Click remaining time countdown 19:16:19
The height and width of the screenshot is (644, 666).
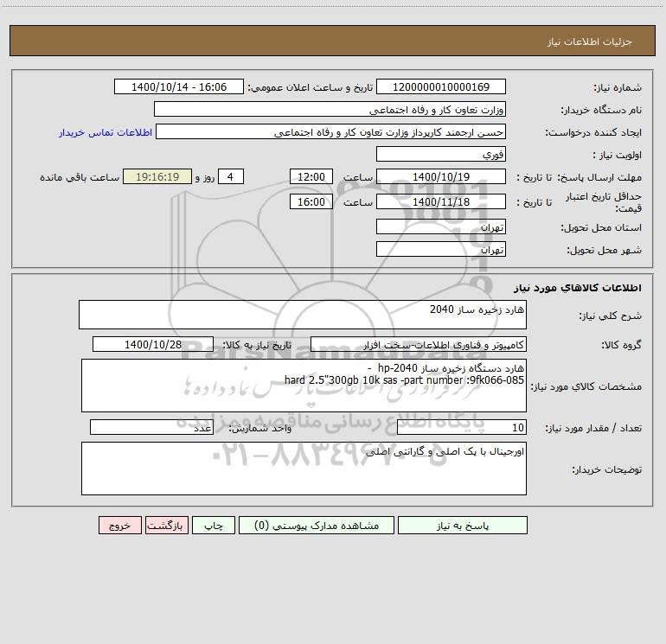[157, 176]
